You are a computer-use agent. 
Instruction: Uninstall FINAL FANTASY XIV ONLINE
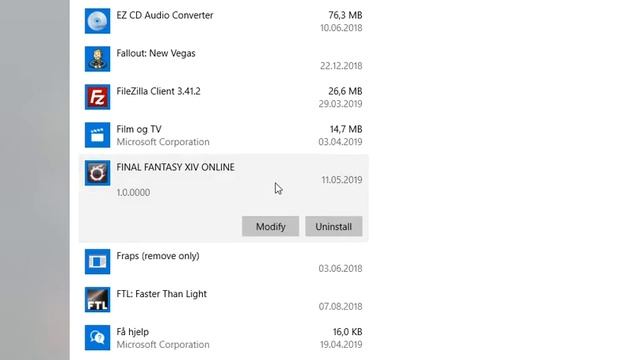[x=333, y=226]
